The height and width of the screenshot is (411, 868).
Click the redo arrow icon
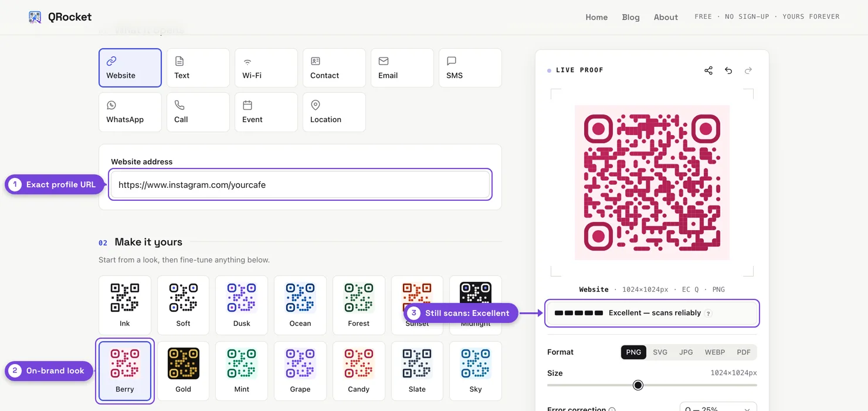point(748,70)
